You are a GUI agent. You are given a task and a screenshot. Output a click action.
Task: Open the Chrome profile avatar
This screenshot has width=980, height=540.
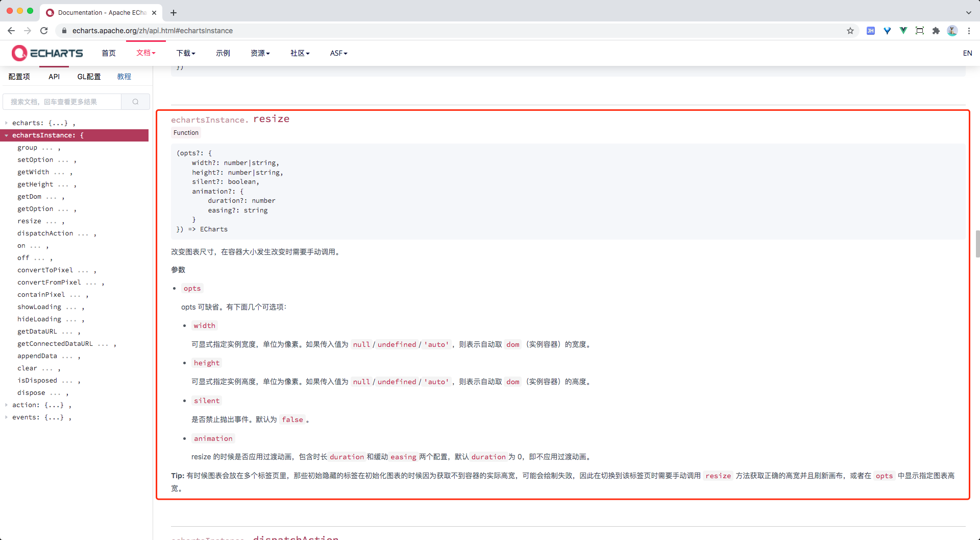(x=952, y=31)
